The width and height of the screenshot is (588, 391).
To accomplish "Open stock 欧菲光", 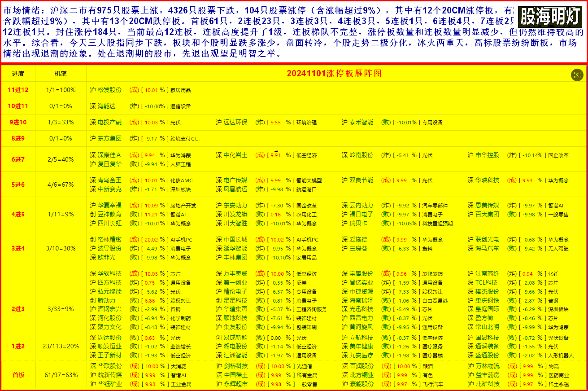I will coord(106,257).
